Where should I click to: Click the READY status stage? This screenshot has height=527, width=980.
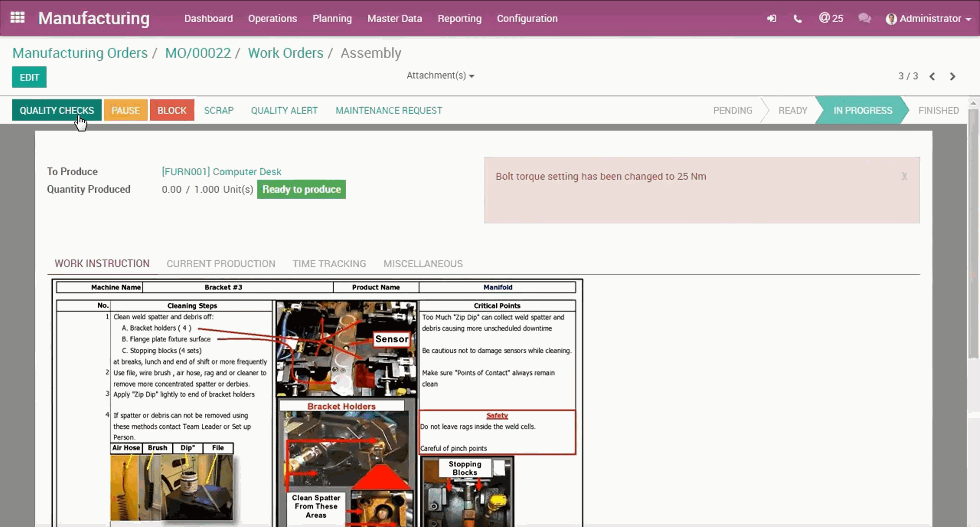point(793,110)
